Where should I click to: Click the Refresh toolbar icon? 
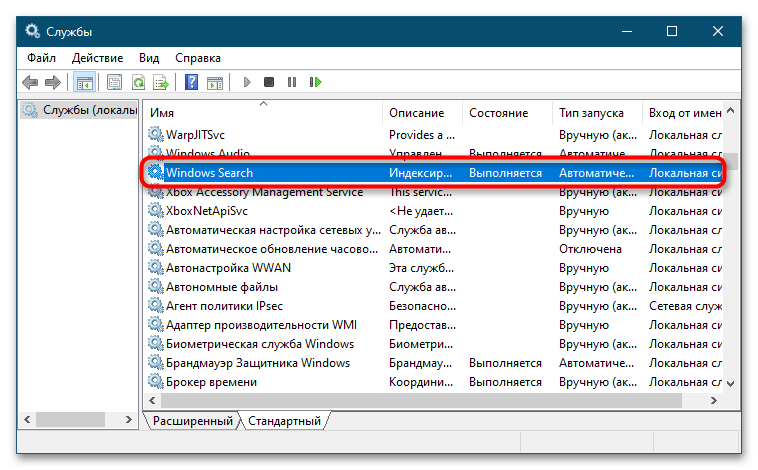(x=138, y=83)
